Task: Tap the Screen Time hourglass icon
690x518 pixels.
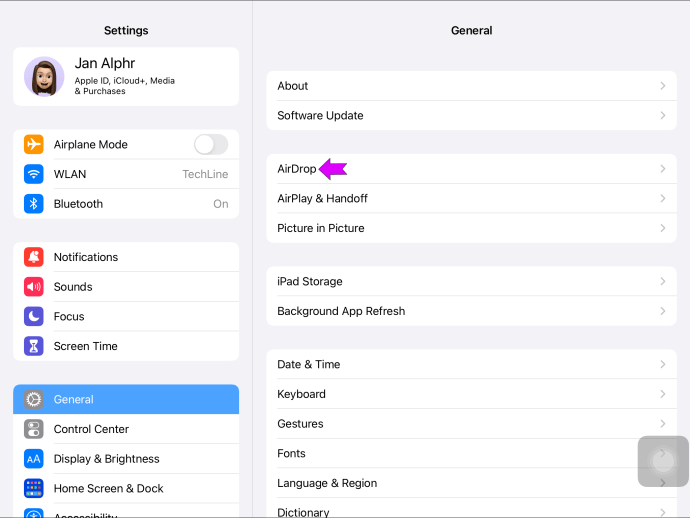Action: pos(34,346)
